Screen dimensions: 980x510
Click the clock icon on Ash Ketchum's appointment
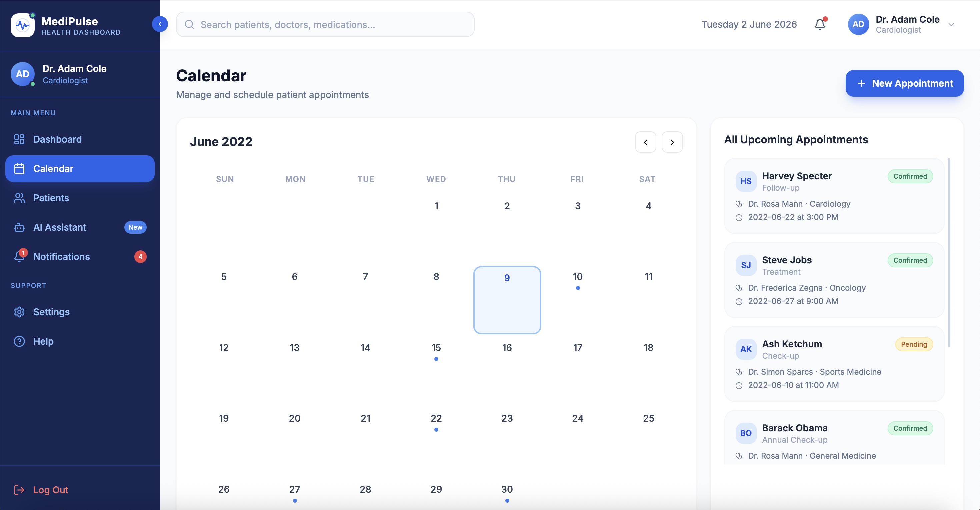739,386
